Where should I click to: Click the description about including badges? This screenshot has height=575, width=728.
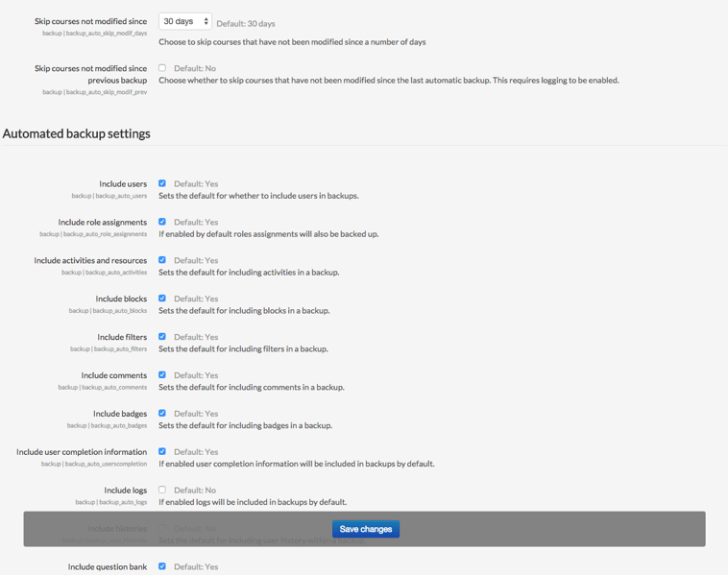pyautogui.click(x=245, y=425)
